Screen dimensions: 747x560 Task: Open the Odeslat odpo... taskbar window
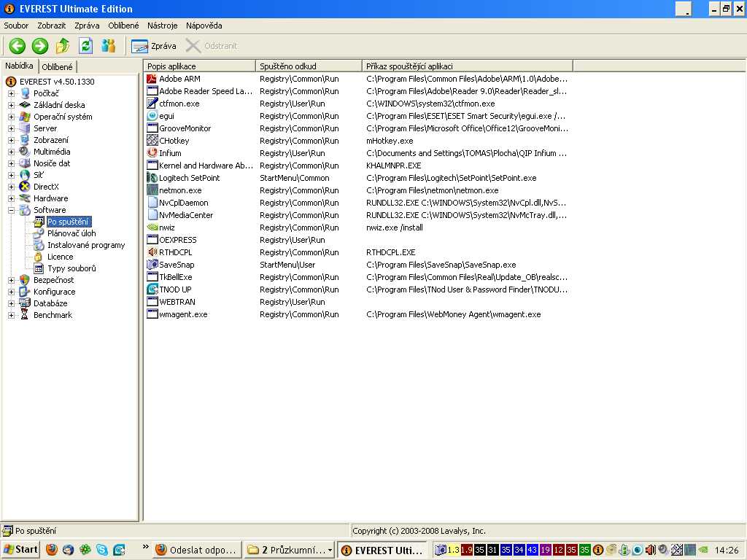click(x=197, y=550)
